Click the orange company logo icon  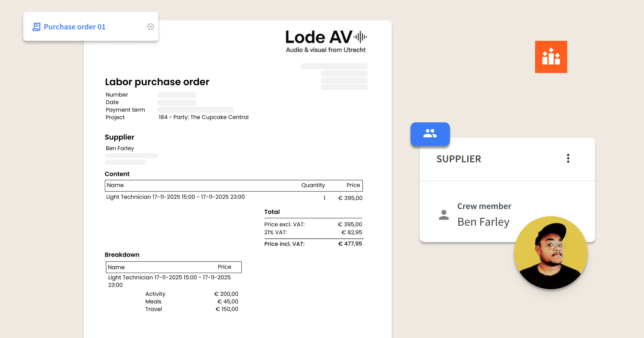(x=551, y=57)
